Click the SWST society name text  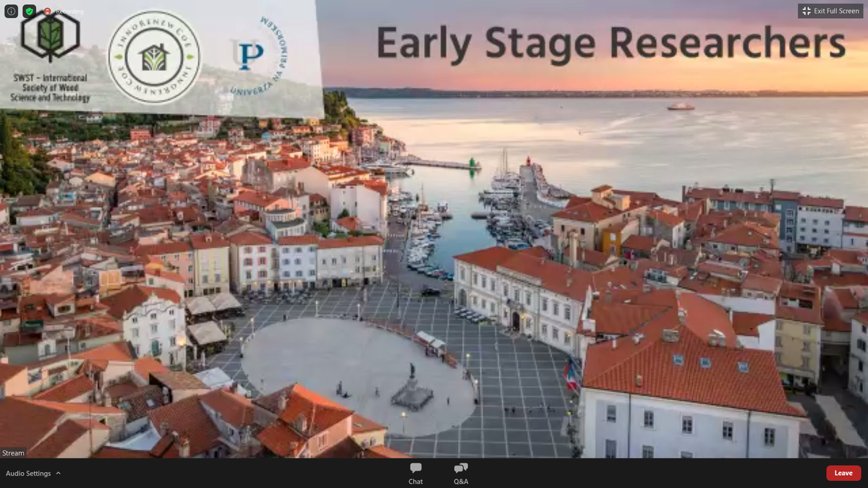click(50, 87)
